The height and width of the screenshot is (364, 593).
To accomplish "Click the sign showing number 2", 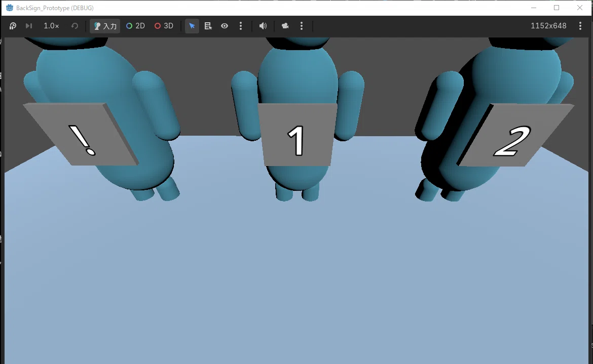I will click(516, 135).
